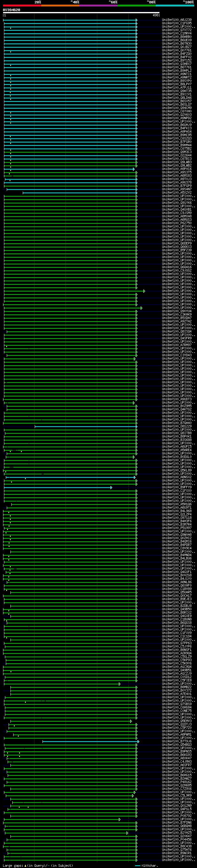
Task: Select text UniRef100_B7T9J6
Action: pyautogui.click(x=177, y=741)
